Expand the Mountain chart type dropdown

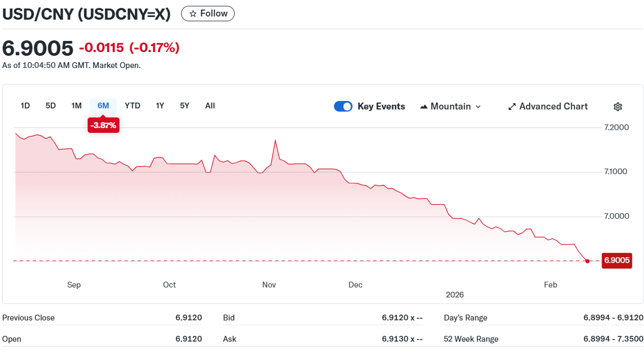[478, 107]
